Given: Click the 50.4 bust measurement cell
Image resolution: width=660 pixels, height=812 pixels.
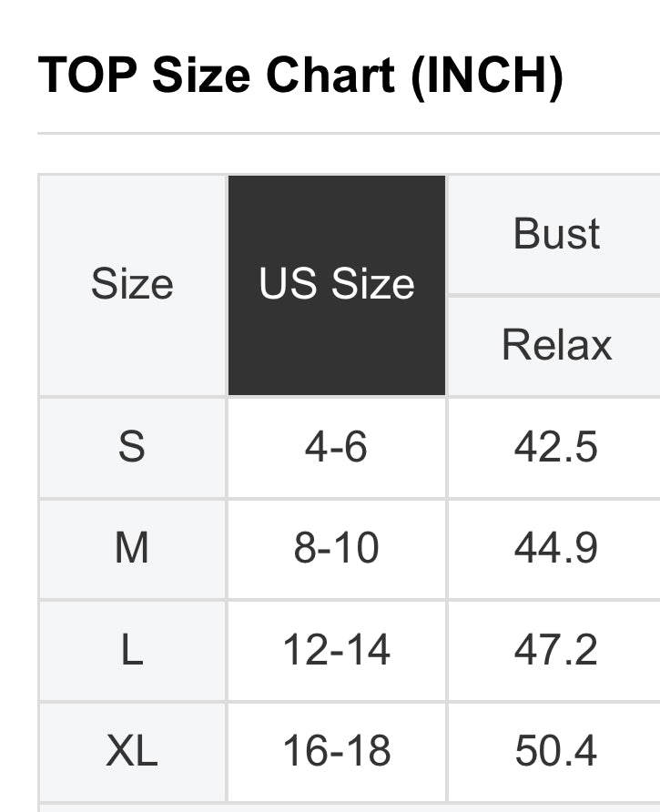Looking at the screenshot, I should coord(556,752).
